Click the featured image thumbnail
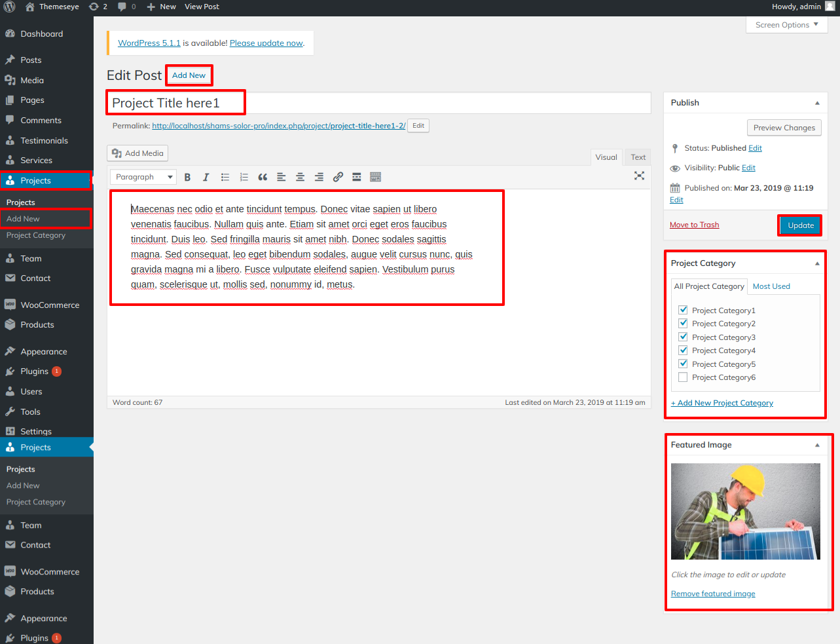Viewport: 840px width, 644px height. pos(745,512)
